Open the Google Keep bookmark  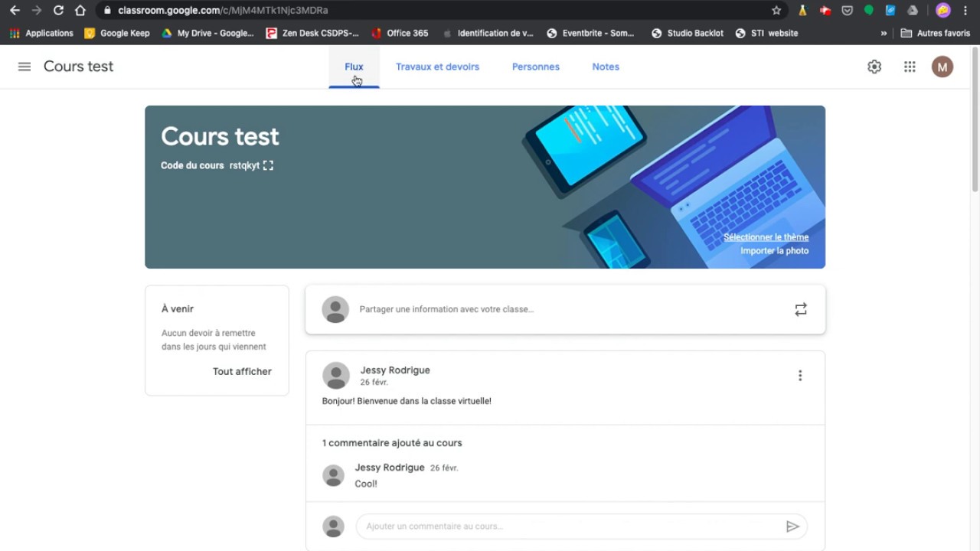pyautogui.click(x=117, y=34)
